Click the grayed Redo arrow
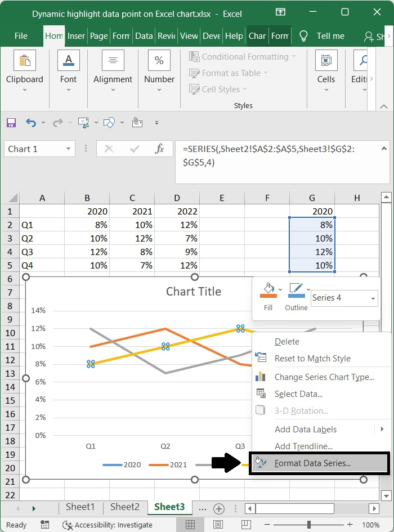 57,123
